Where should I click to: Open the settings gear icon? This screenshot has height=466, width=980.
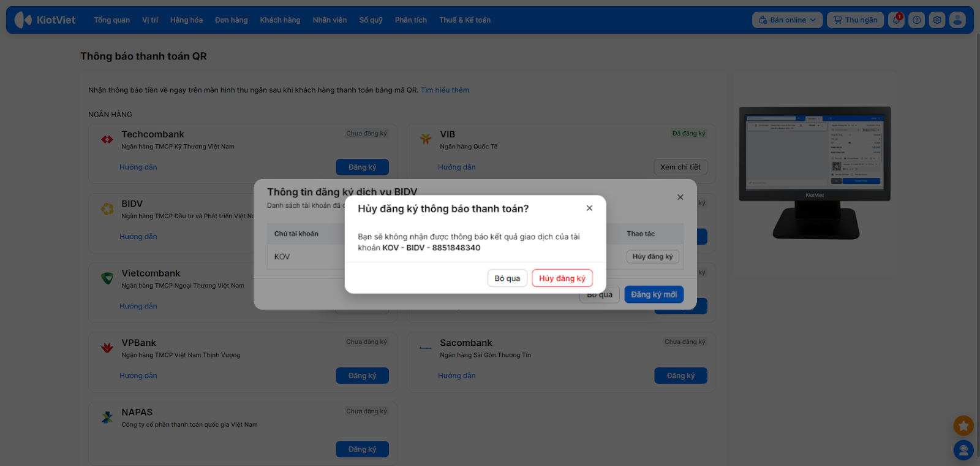click(937, 20)
